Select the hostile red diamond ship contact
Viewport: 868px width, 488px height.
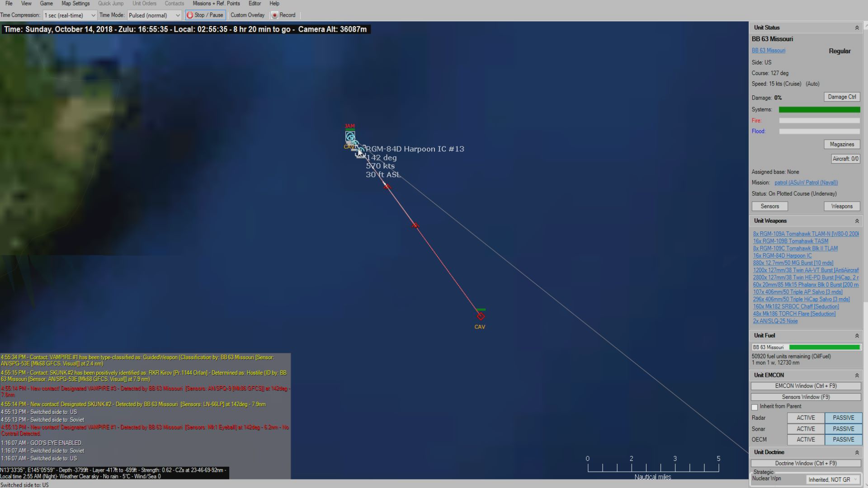tap(480, 316)
